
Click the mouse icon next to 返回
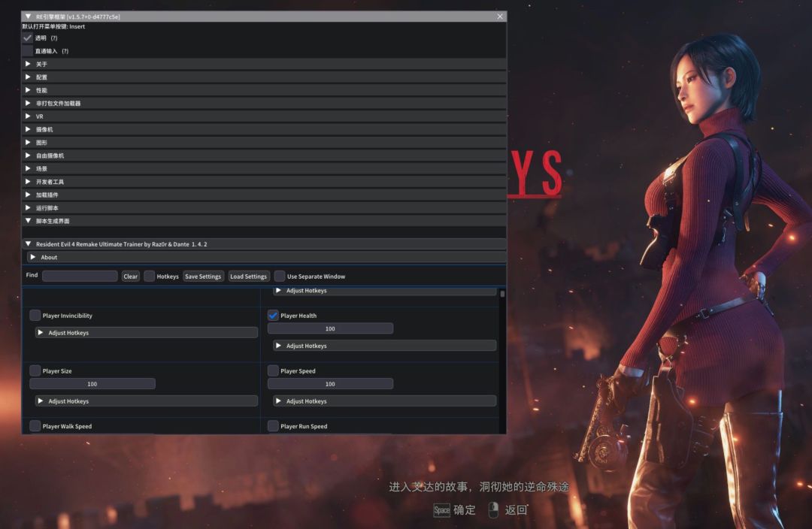click(x=493, y=510)
